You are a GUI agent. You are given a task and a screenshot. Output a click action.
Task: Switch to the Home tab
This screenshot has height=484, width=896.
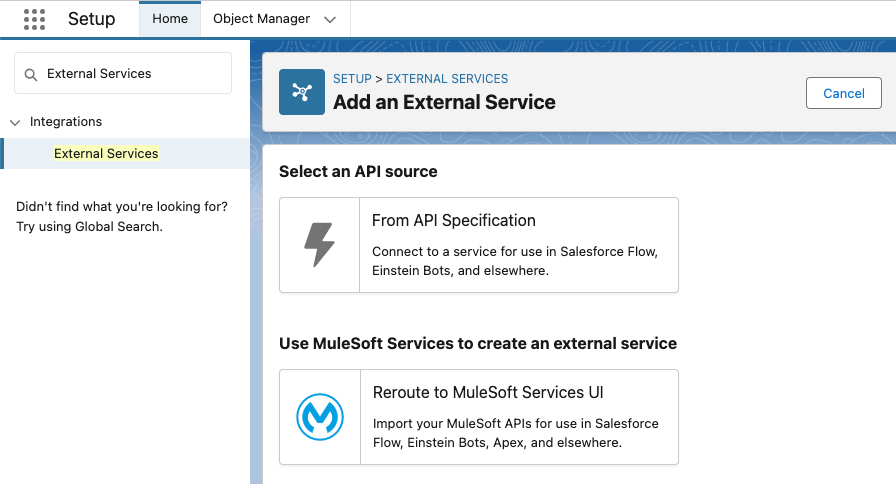(170, 19)
